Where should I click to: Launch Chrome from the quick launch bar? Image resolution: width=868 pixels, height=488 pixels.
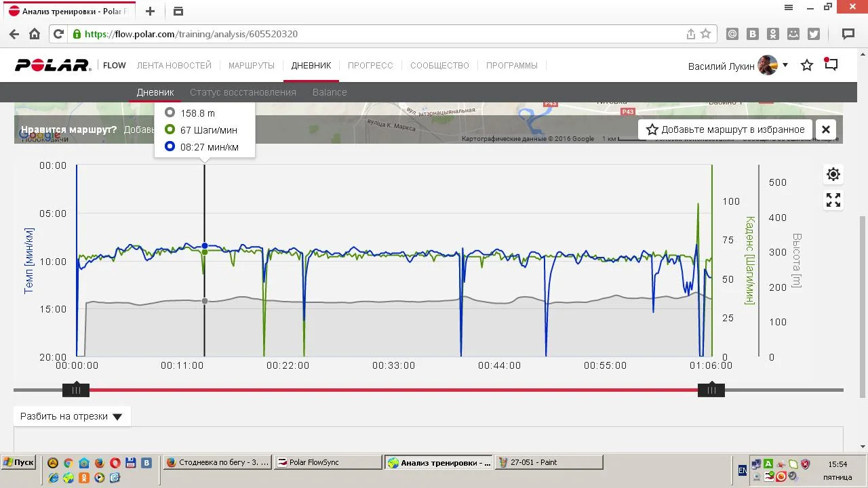68,463
